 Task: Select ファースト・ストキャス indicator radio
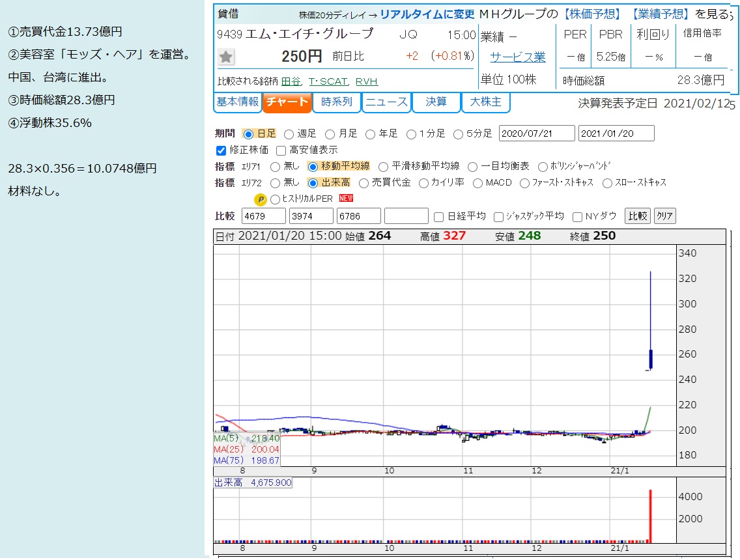pyautogui.click(x=524, y=183)
